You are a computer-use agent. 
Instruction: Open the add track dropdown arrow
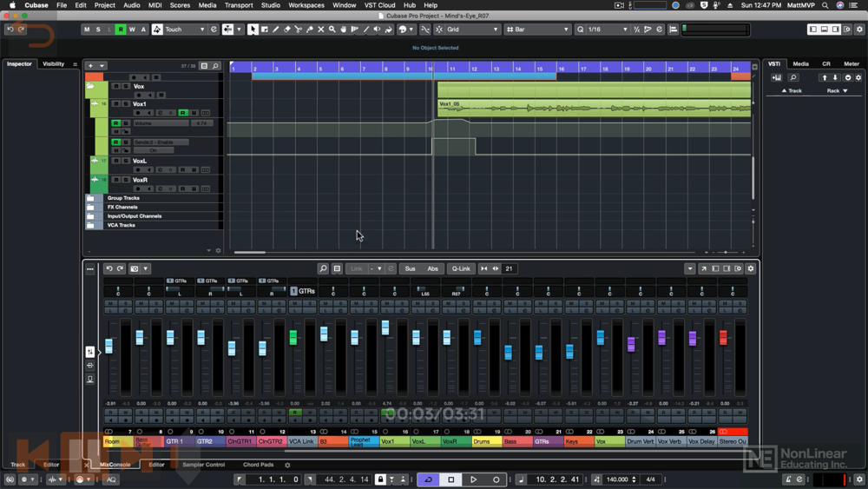(x=102, y=66)
